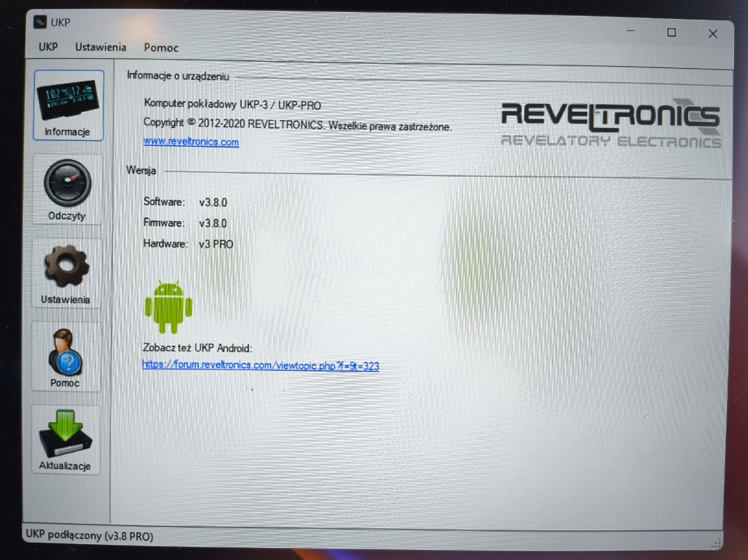This screenshot has height=560, width=748.
Task: Click the Komputer pokładowy UKP-3 / UKP-PRO text
Action: point(233,104)
